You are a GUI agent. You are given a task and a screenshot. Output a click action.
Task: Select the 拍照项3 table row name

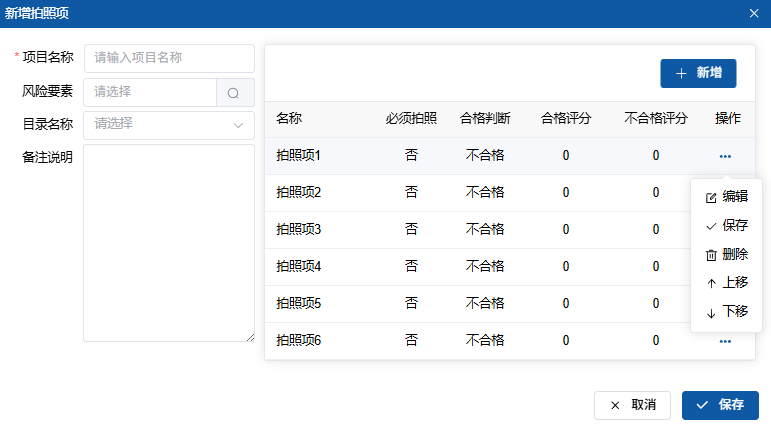[298, 230]
